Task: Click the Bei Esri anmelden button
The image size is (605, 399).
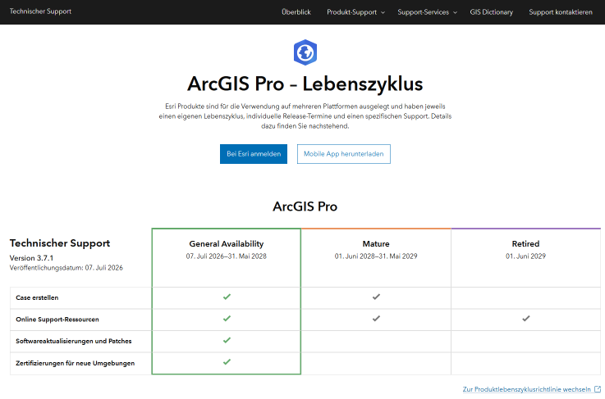Action: click(x=253, y=154)
